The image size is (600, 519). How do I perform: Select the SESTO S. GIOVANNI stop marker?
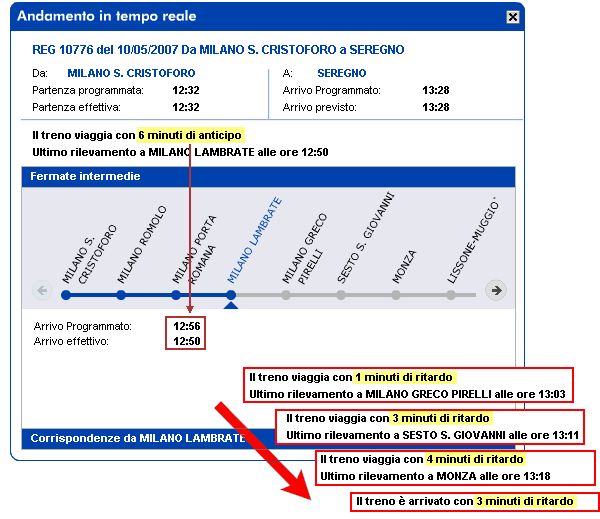pyautogui.click(x=341, y=295)
